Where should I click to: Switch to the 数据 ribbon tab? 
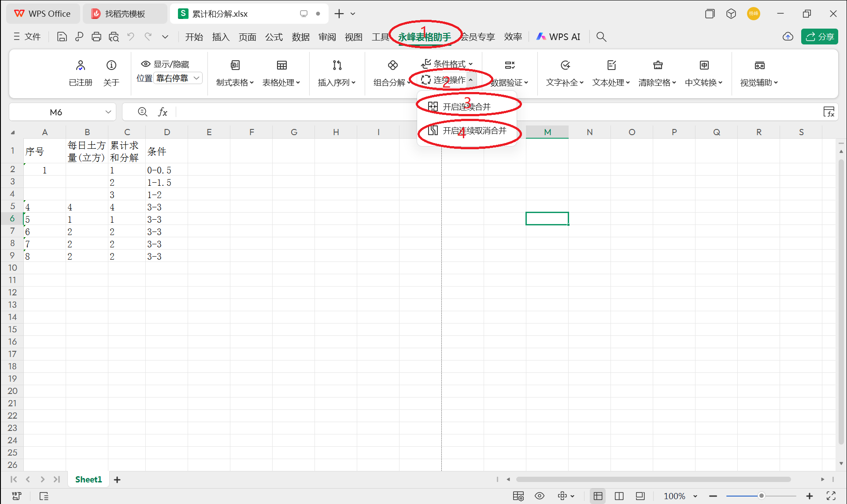click(x=301, y=37)
